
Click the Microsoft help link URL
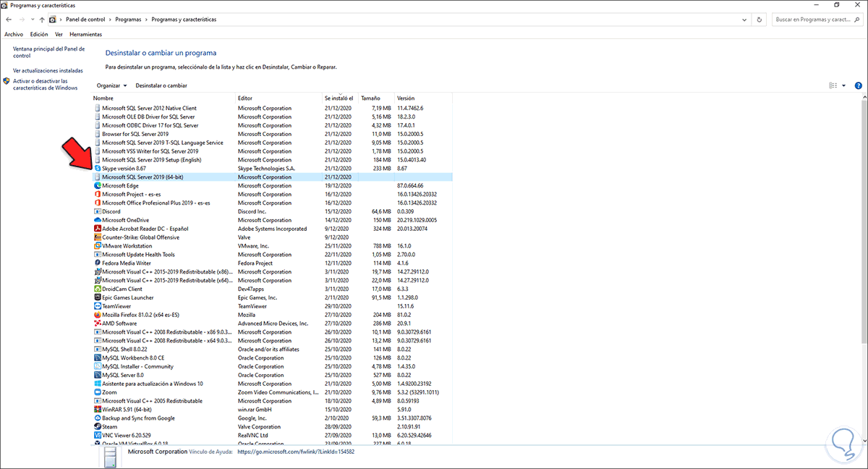tap(296, 451)
